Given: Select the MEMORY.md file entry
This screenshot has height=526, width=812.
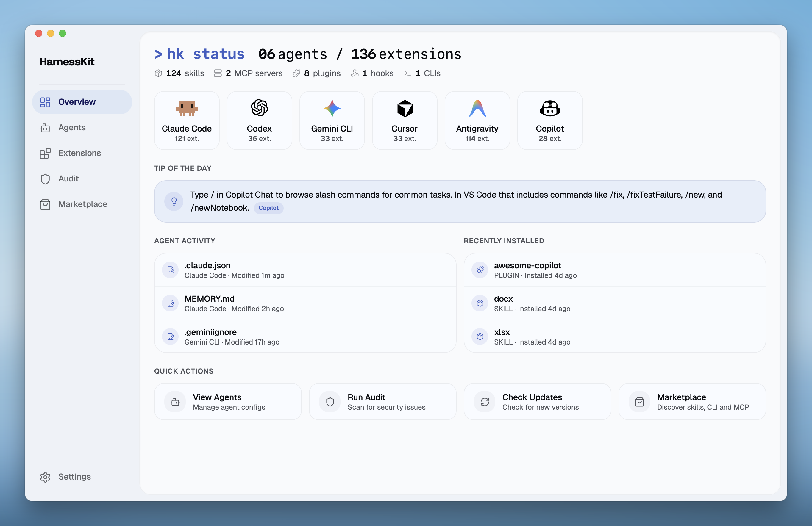Looking at the screenshot, I should (305, 303).
